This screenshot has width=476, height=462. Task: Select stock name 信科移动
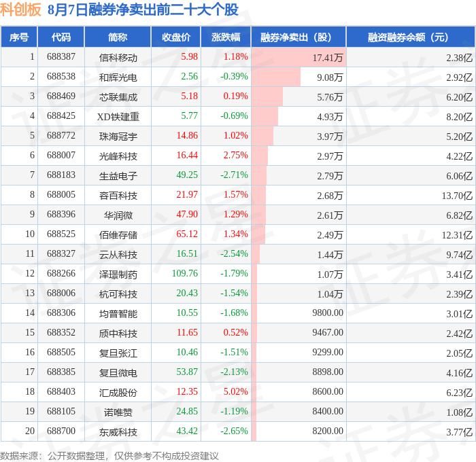click(118, 58)
